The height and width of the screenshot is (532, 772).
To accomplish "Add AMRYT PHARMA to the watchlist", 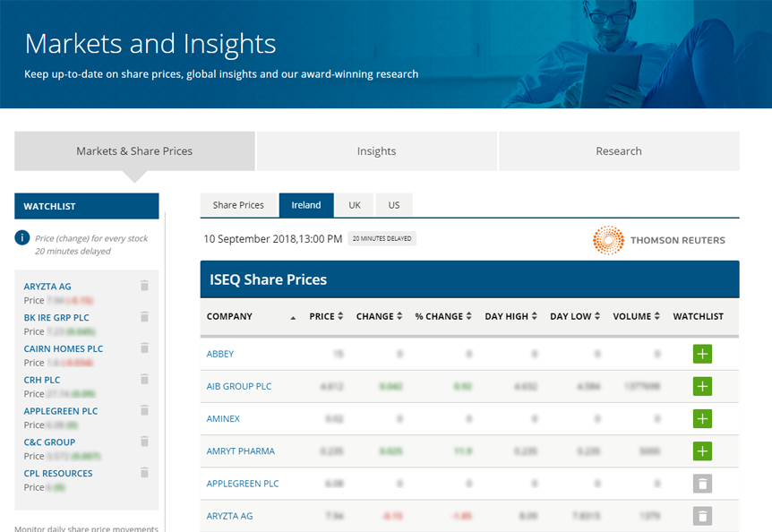I will pyautogui.click(x=702, y=451).
